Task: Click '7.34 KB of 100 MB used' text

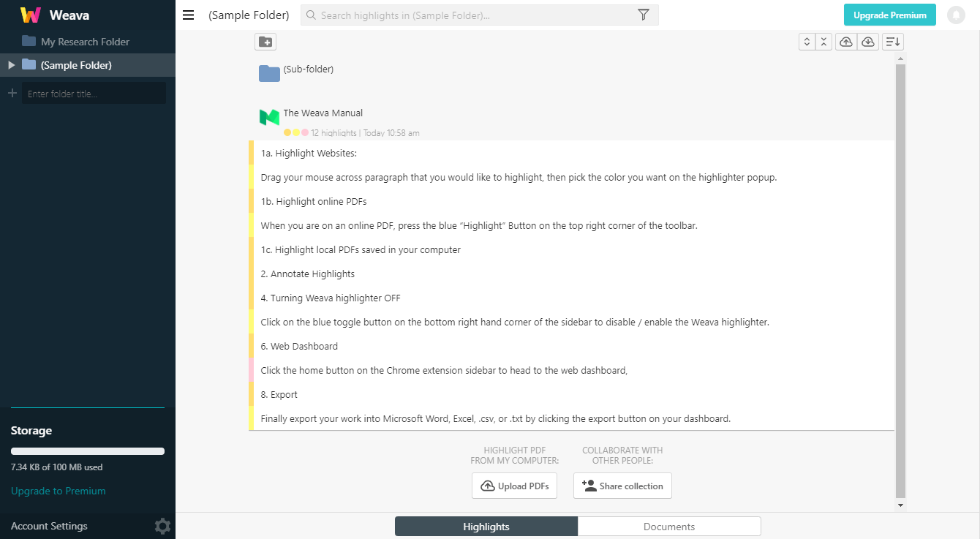Action: coord(57,467)
